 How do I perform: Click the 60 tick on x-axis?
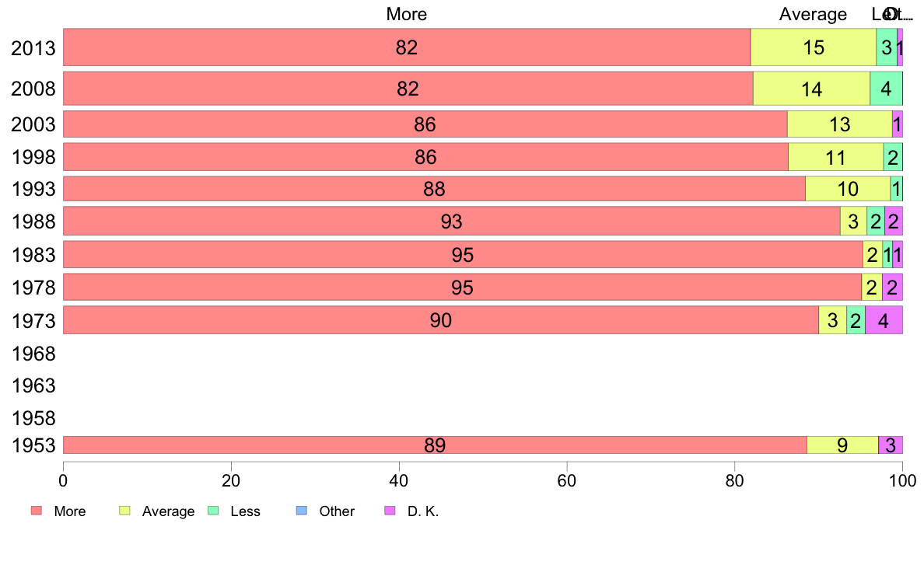click(566, 481)
